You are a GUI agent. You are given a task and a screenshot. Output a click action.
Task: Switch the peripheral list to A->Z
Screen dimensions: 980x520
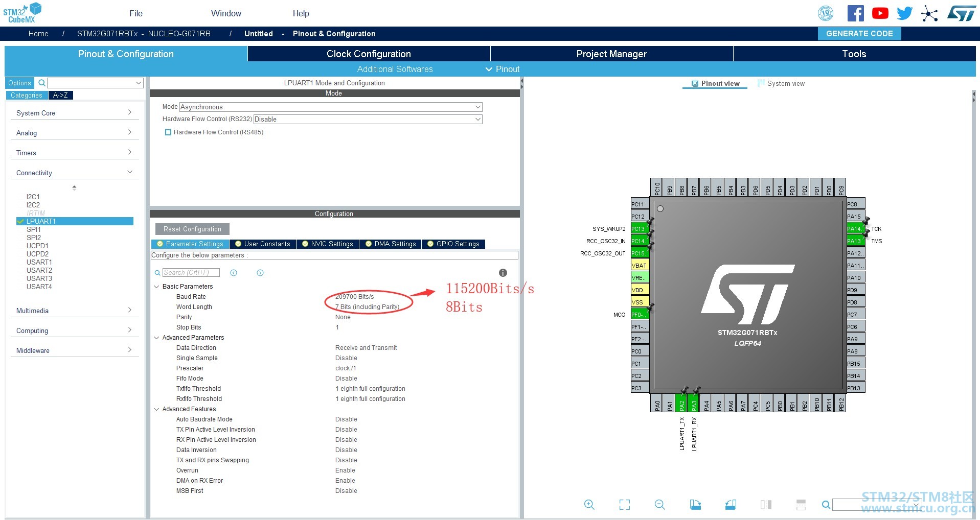tap(60, 95)
